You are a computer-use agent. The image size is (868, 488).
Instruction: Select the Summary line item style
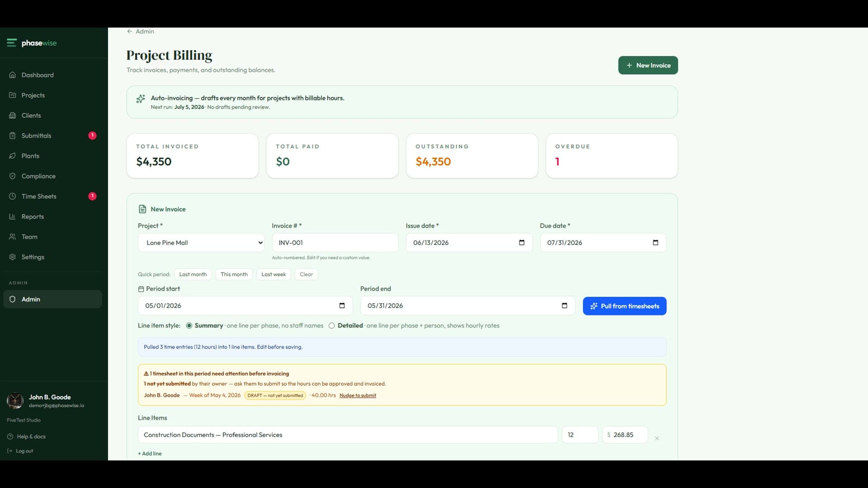[x=189, y=326]
